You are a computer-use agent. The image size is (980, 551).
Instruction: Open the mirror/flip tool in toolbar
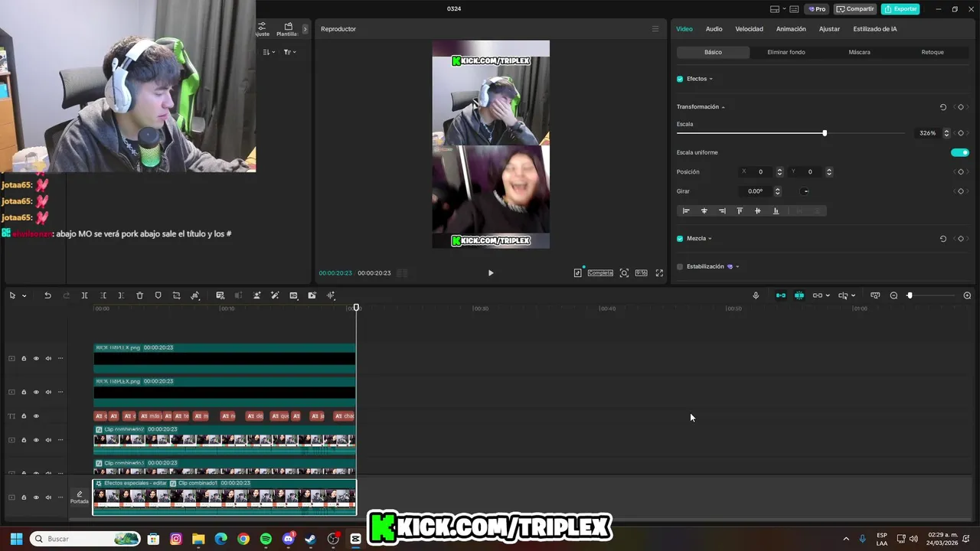pyautogui.click(x=195, y=295)
